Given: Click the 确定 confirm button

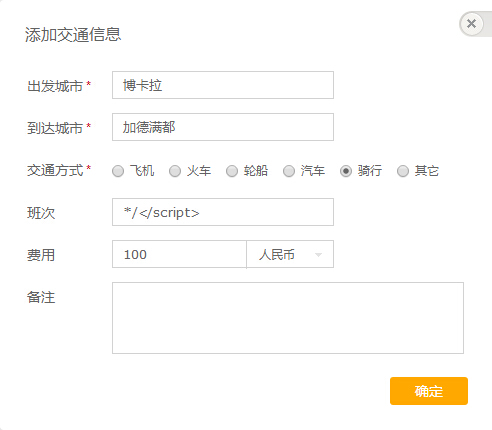Looking at the screenshot, I should (x=429, y=391).
